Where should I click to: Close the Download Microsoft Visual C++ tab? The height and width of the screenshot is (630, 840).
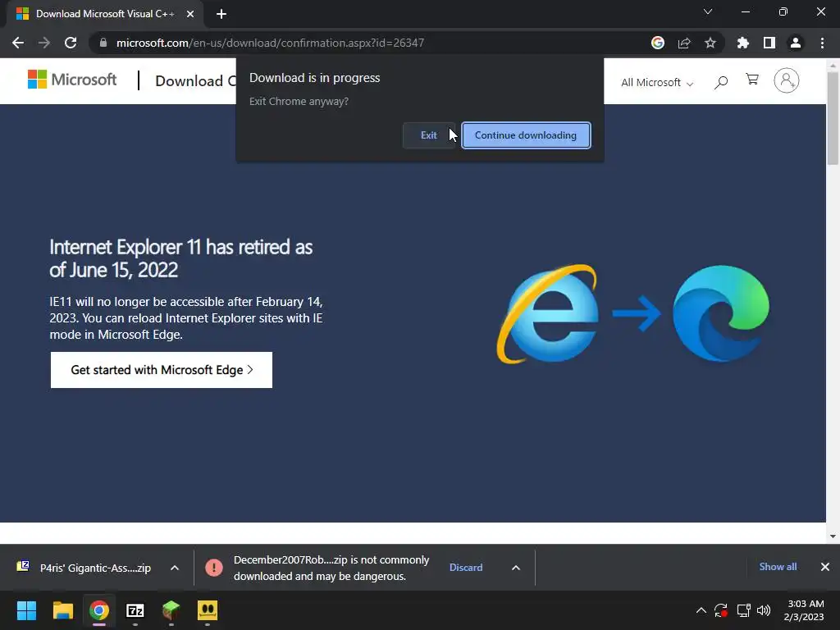point(190,14)
